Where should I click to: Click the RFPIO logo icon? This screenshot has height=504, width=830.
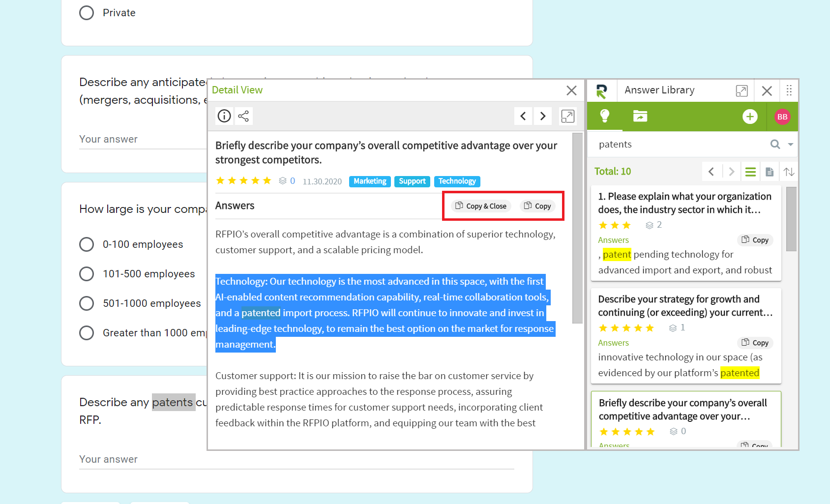point(602,91)
